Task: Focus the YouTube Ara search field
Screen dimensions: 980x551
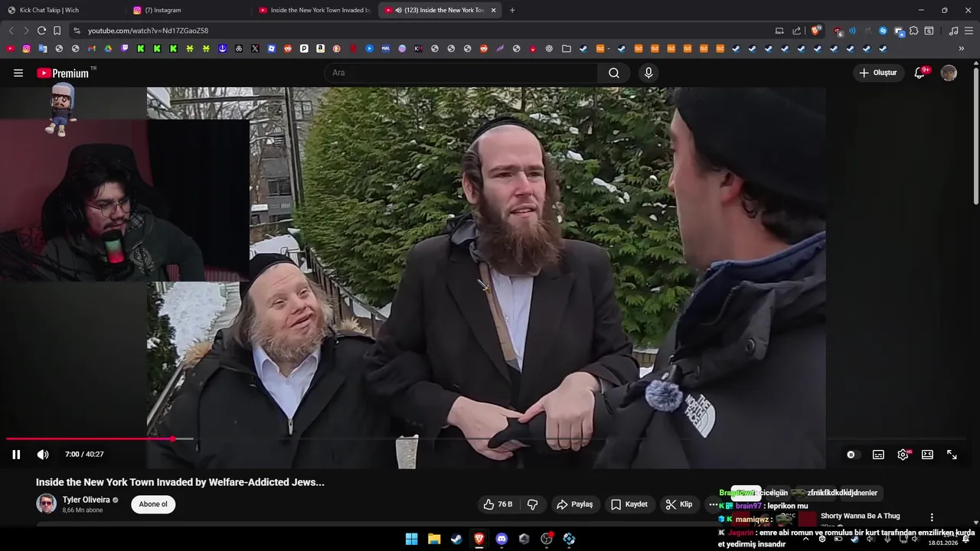Action: tap(461, 73)
